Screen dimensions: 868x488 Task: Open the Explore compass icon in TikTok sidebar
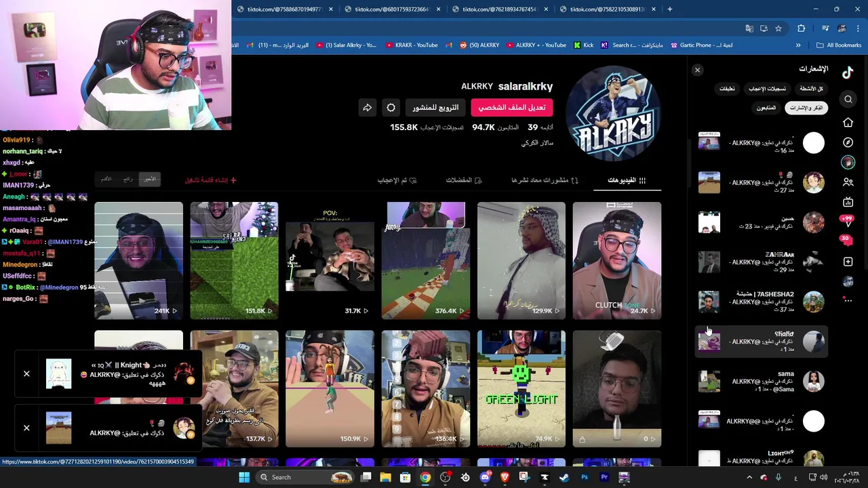point(848,142)
